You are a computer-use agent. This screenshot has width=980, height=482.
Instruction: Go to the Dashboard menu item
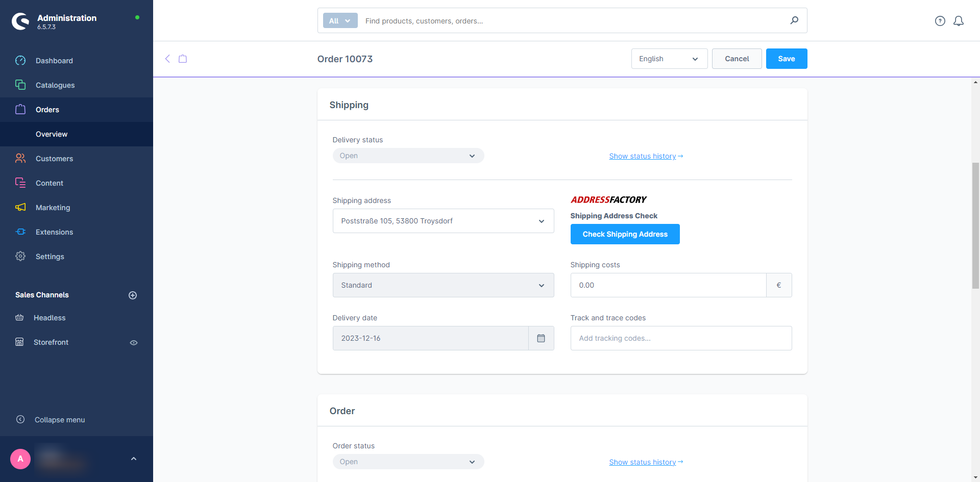tap(54, 61)
